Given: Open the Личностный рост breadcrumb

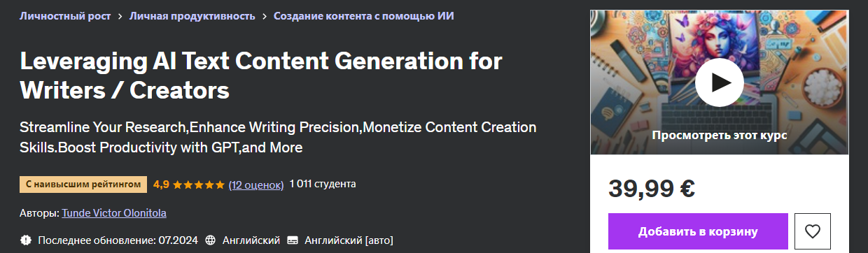Looking at the screenshot, I should point(65,16).
